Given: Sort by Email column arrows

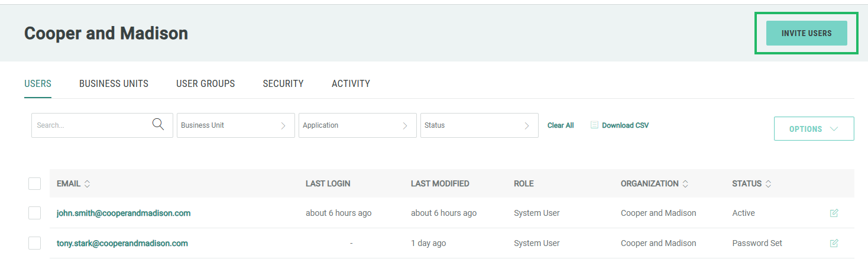Looking at the screenshot, I should point(88,184).
